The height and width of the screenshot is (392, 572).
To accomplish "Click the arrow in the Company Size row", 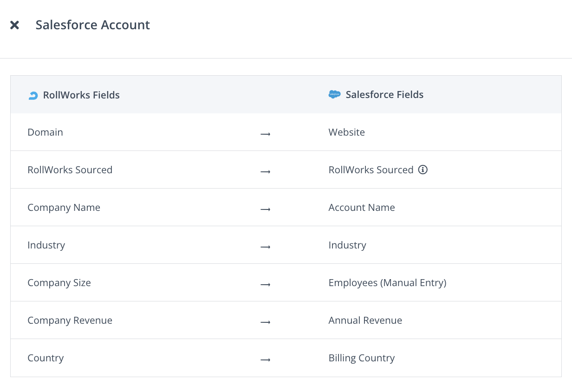I will click(x=265, y=284).
